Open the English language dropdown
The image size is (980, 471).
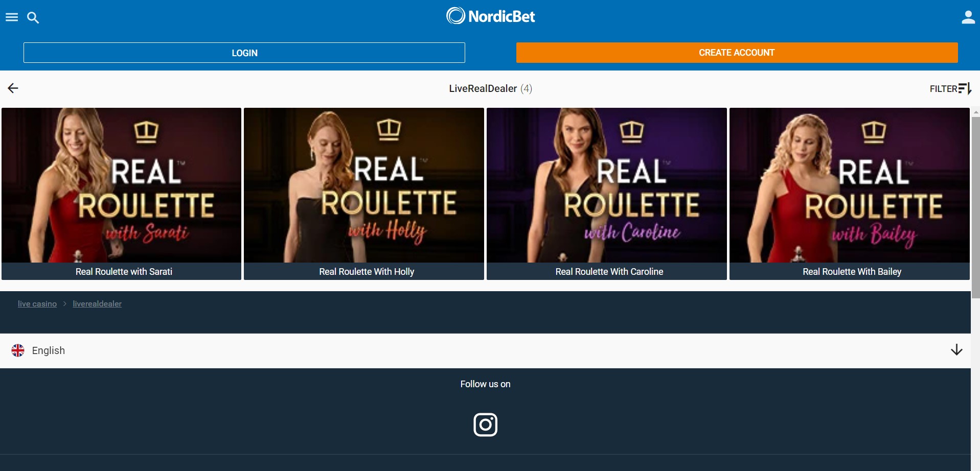[x=49, y=350]
